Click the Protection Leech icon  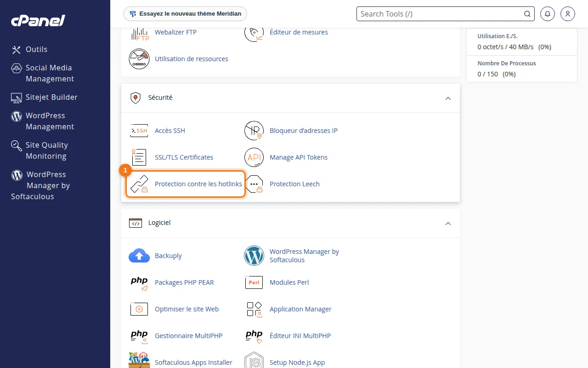(254, 184)
